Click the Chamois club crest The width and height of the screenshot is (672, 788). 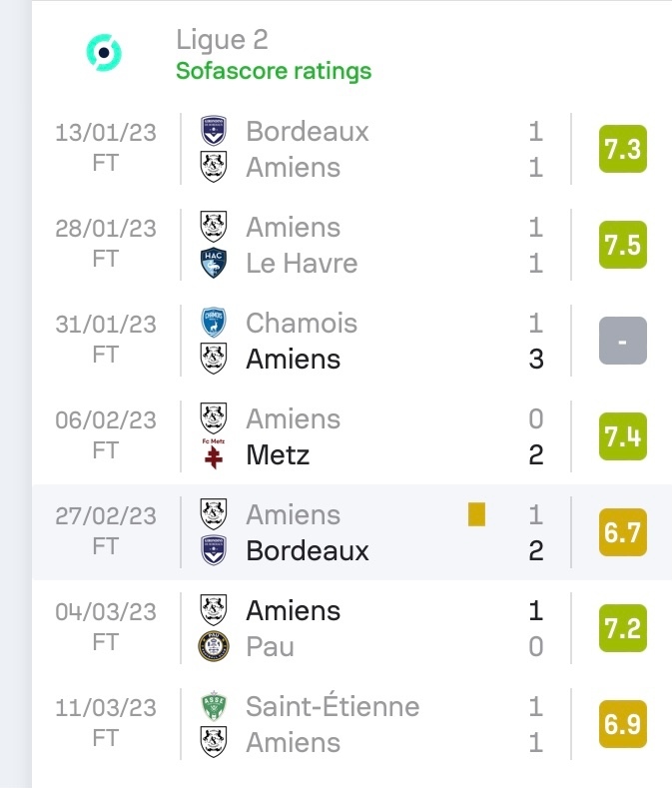coord(213,323)
